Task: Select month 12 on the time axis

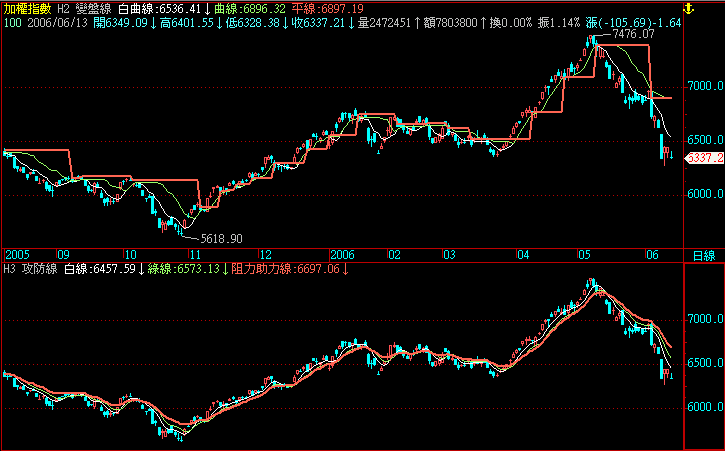Action: (265, 255)
